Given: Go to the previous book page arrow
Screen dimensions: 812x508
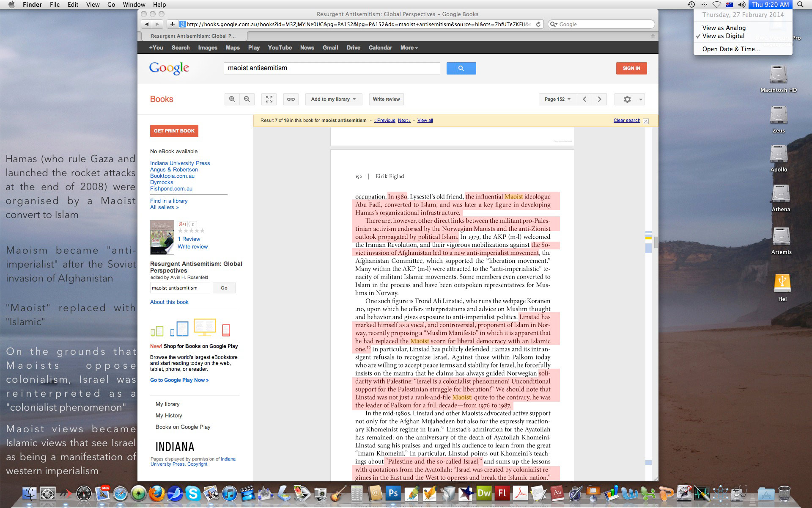Looking at the screenshot, I should [584, 99].
